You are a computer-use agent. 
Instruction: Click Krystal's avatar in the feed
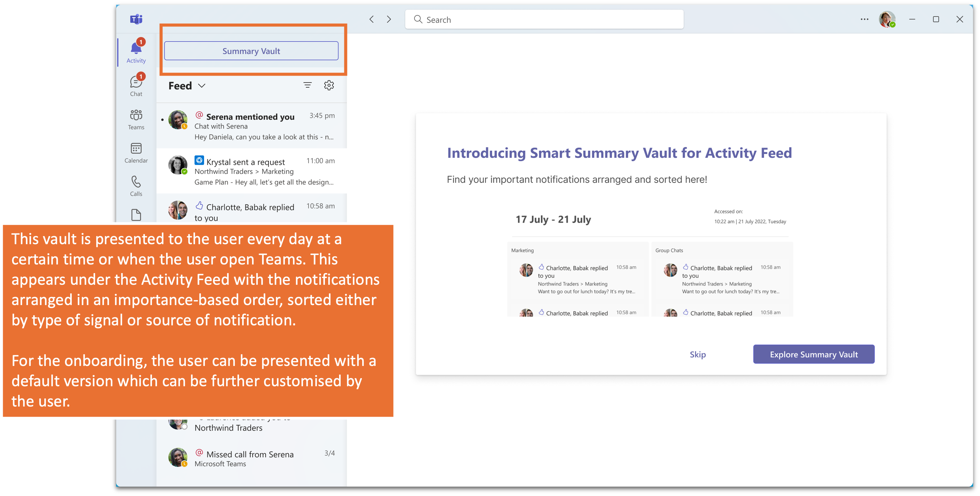pyautogui.click(x=178, y=165)
